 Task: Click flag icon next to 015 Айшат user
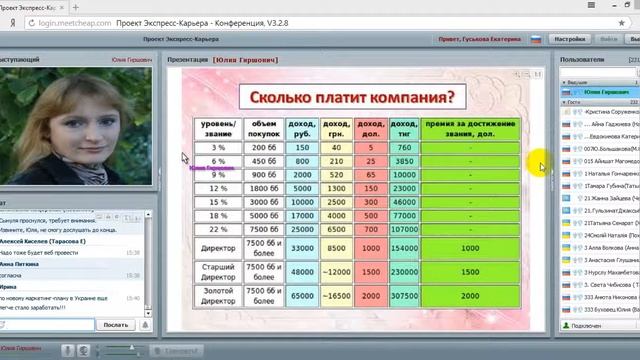point(566,161)
